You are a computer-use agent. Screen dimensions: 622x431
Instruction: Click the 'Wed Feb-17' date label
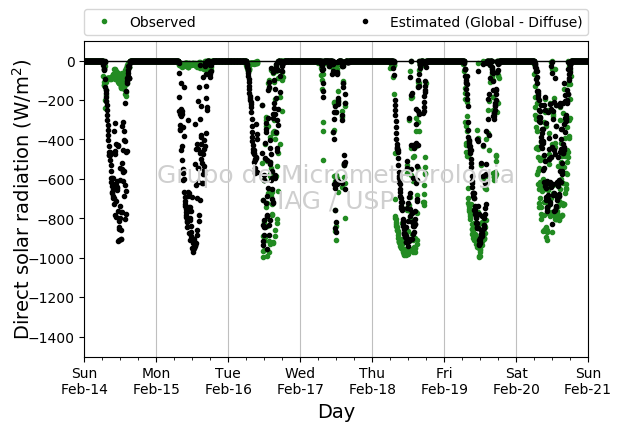point(300,381)
